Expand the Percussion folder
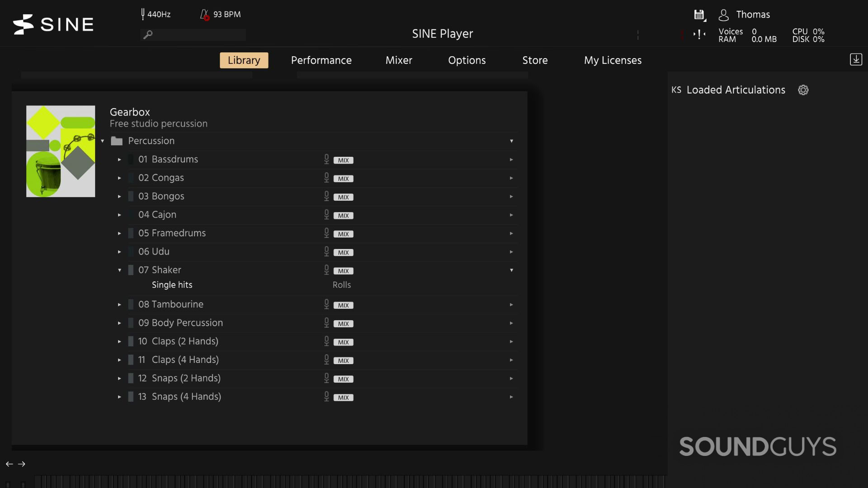The width and height of the screenshot is (868, 488). click(x=102, y=141)
